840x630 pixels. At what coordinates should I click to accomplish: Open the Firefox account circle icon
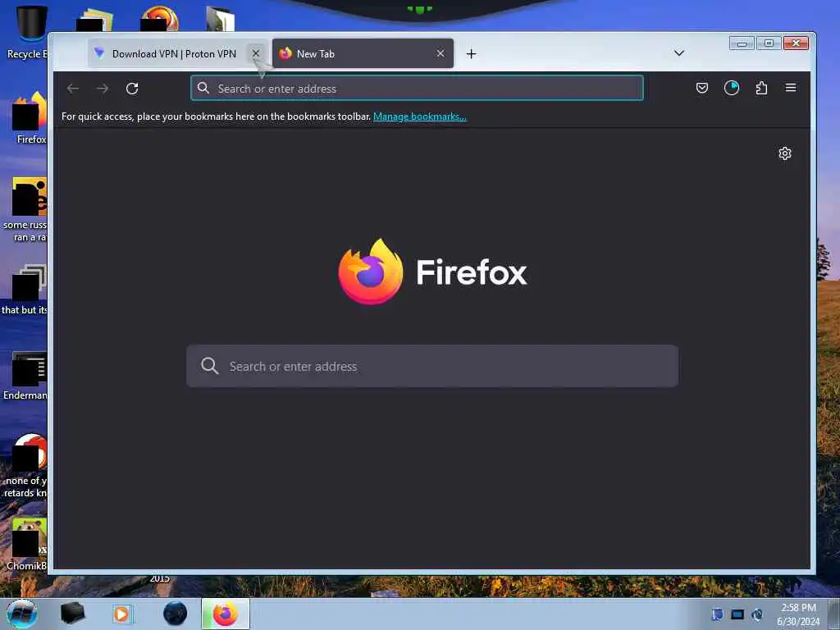click(731, 88)
